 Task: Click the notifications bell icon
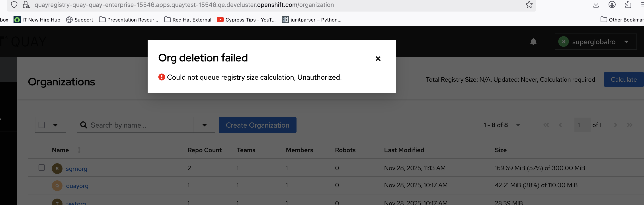click(533, 41)
